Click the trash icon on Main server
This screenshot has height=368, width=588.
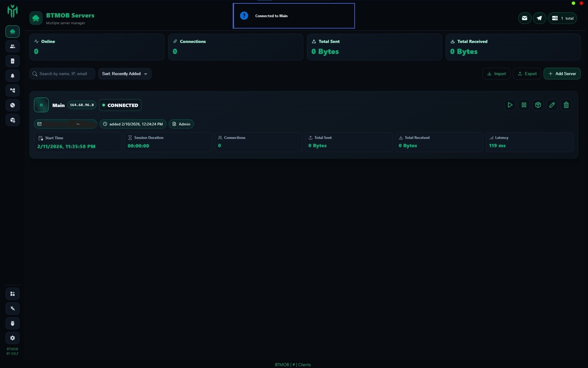click(x=566, y=105)
